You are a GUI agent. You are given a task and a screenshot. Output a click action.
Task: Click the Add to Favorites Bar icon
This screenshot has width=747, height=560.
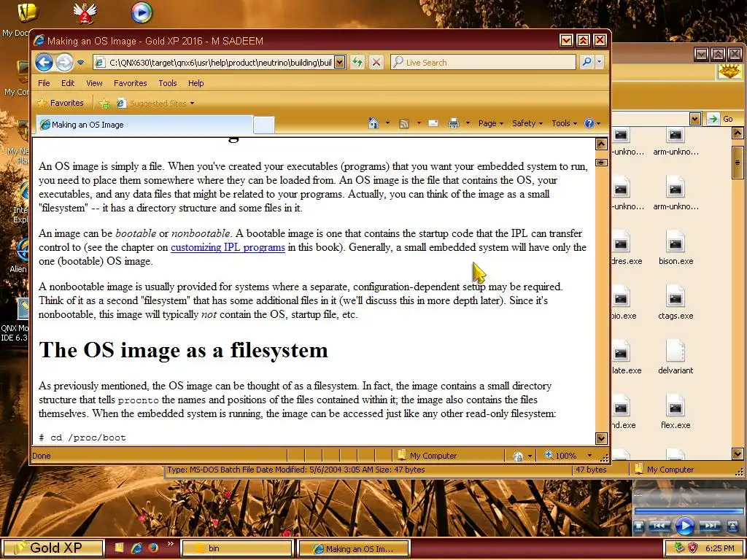tap(104, 103)
